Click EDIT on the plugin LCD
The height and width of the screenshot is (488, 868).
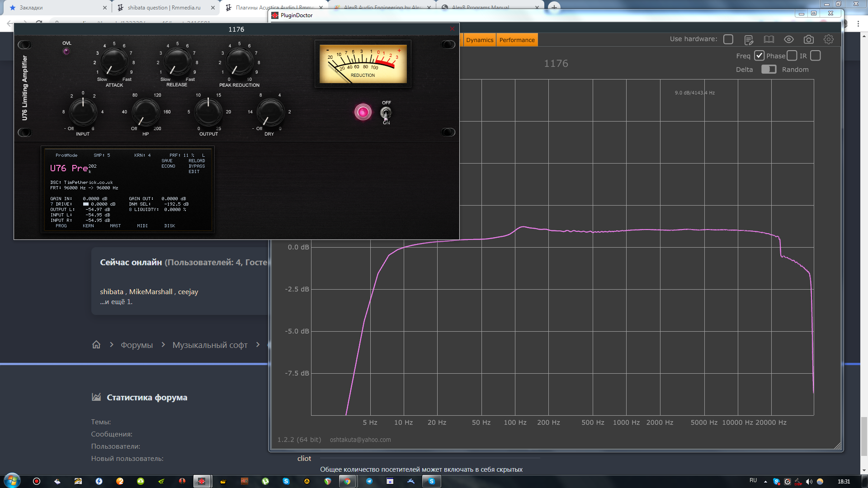[x=194, y=172]
